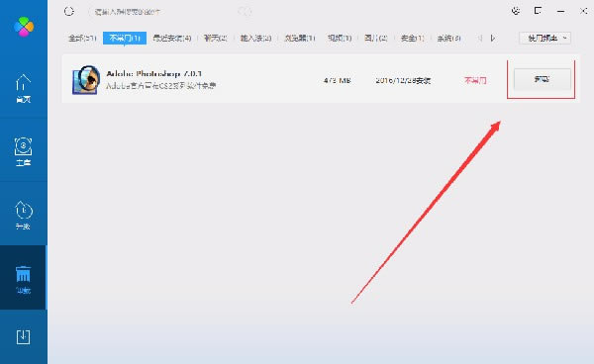Click the red 不常用 status label
The width and height of the screenshot is (594, 364).
point(475,80)
